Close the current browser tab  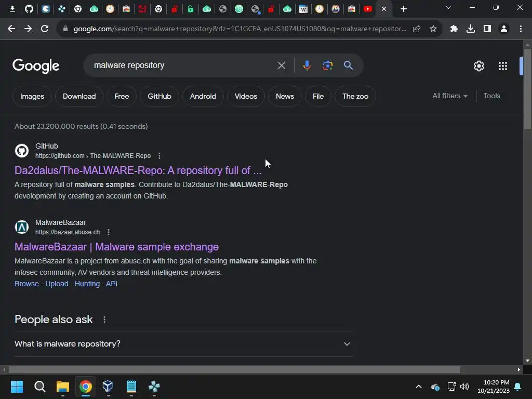coord(384,9)
